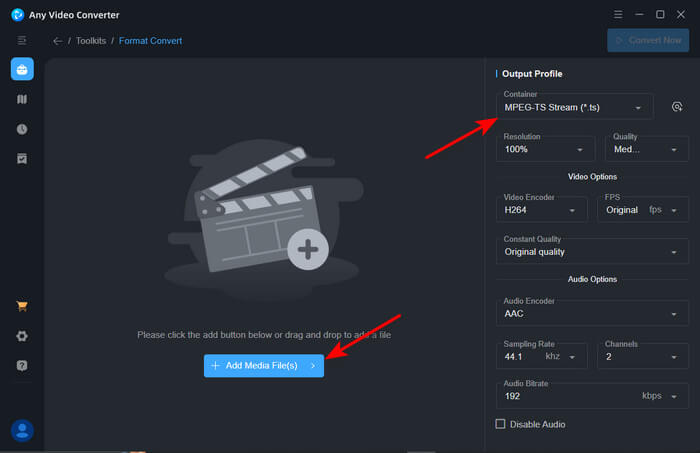Open the video library sidebar icon
The width and height of the screenshot is (700, 453).
coord(22,99)
